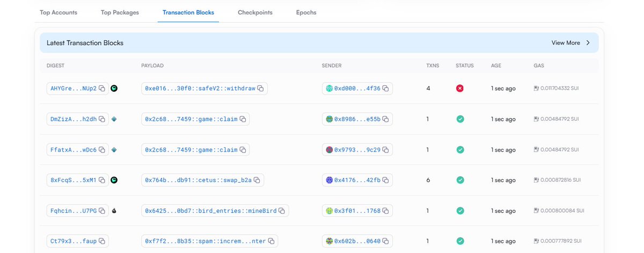
Task: Click the GAS column header
Action: [539, 66]
